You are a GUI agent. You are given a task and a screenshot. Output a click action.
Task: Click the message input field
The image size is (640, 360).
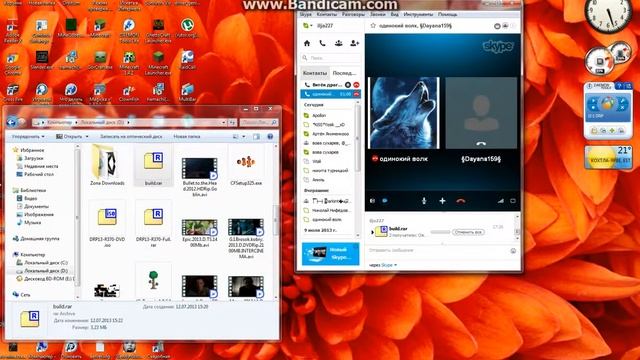[x=439, y=250]
